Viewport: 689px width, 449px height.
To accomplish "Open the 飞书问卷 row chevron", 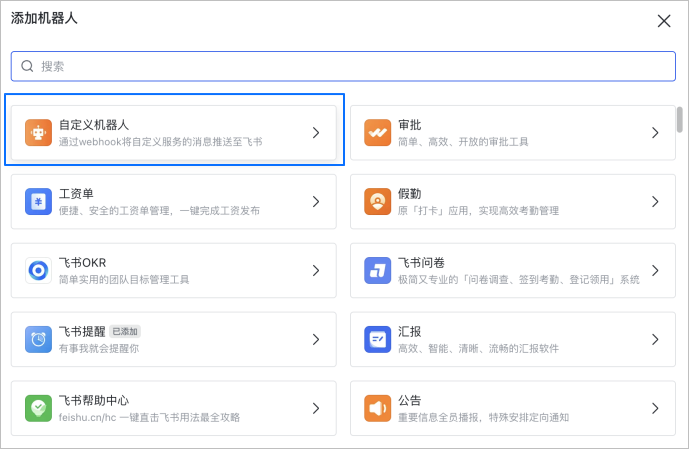I will (x=655, y=271).
